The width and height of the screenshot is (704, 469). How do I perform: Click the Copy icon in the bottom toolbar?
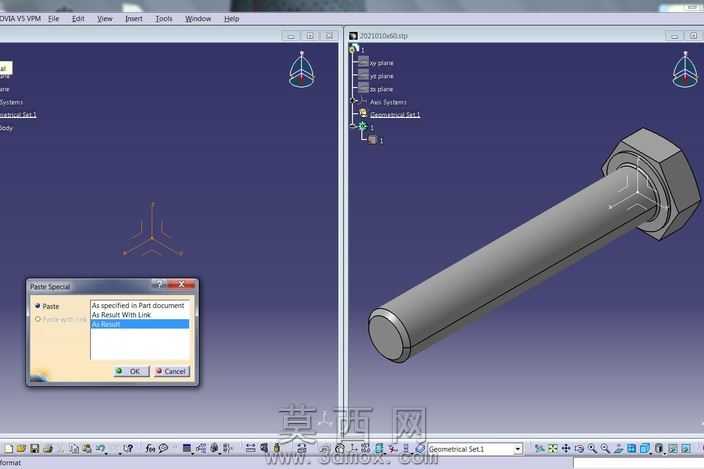[x=75, y=448]
